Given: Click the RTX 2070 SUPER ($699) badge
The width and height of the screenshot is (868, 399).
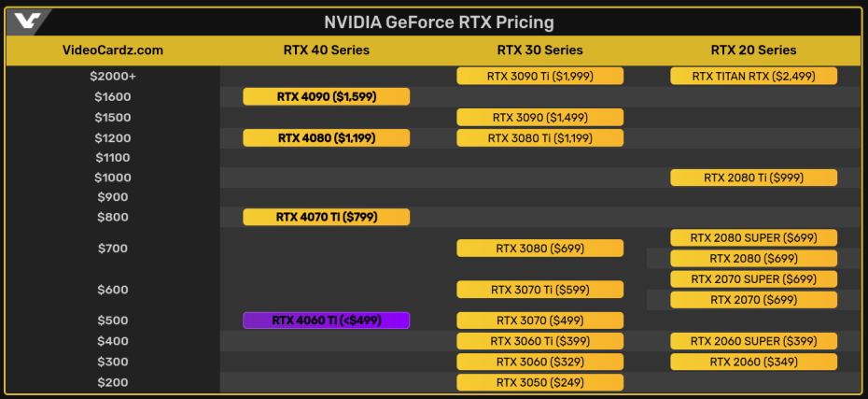Looking at the screenshot, I should point(753,278).
